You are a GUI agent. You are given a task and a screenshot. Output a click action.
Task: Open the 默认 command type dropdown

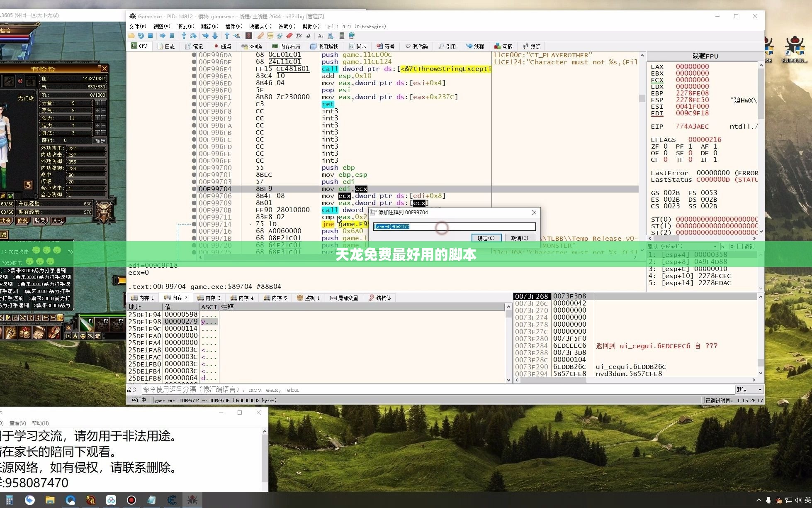point(749,390)
